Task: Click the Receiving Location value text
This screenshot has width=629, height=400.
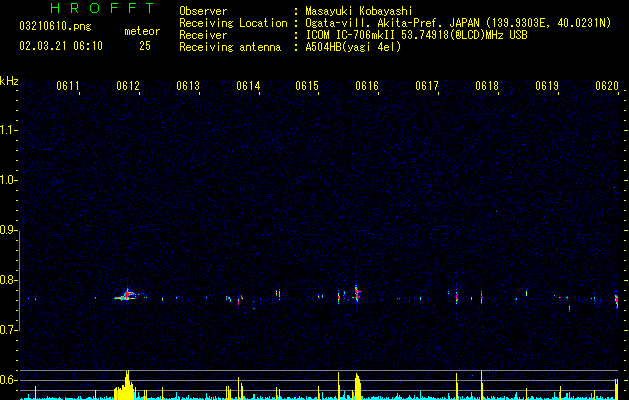Action: point(458,23)
